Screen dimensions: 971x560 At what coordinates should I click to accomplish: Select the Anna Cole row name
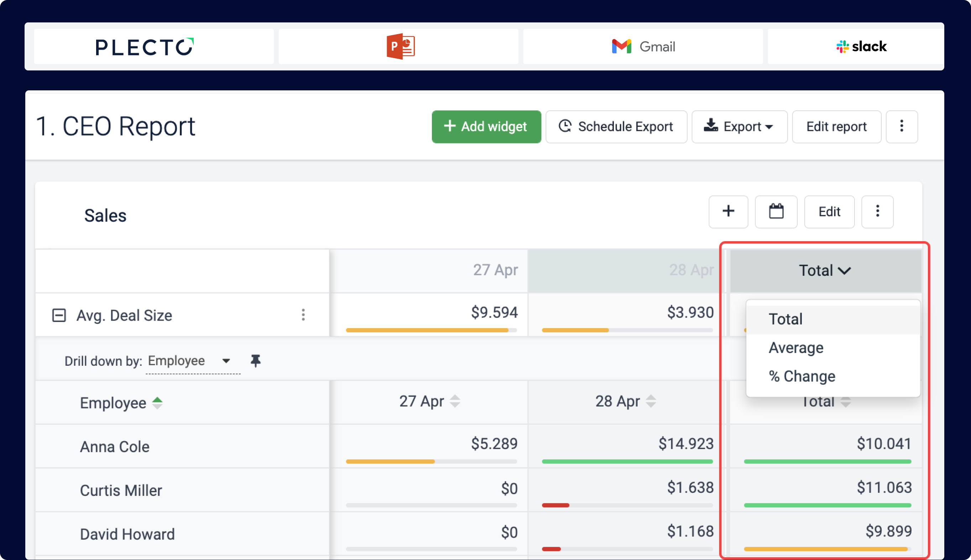tap(115, 447)
